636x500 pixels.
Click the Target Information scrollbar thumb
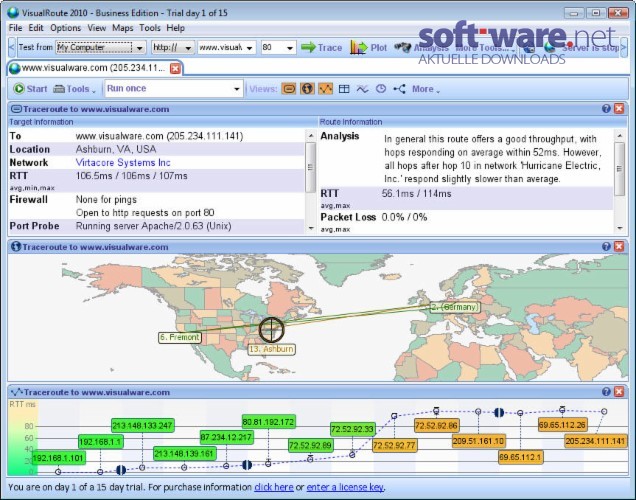(310, 167)
